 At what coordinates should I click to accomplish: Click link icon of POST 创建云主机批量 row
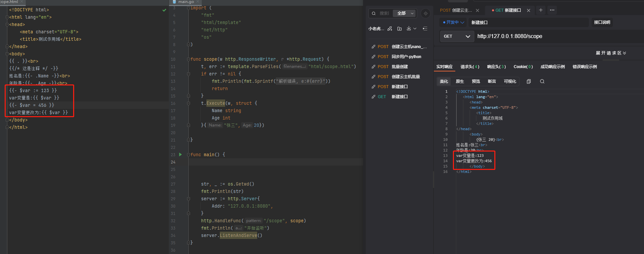(x=373, y=77)
